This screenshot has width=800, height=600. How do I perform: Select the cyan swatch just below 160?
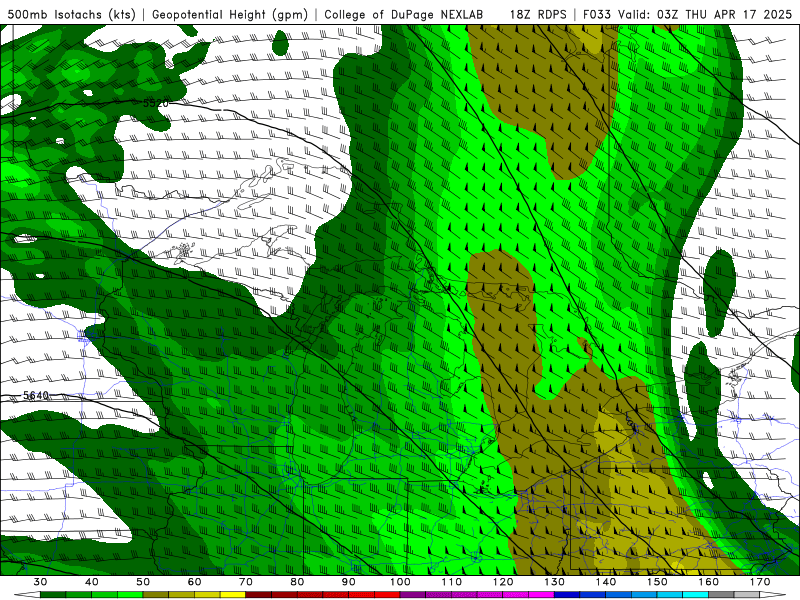pos(696,594)
